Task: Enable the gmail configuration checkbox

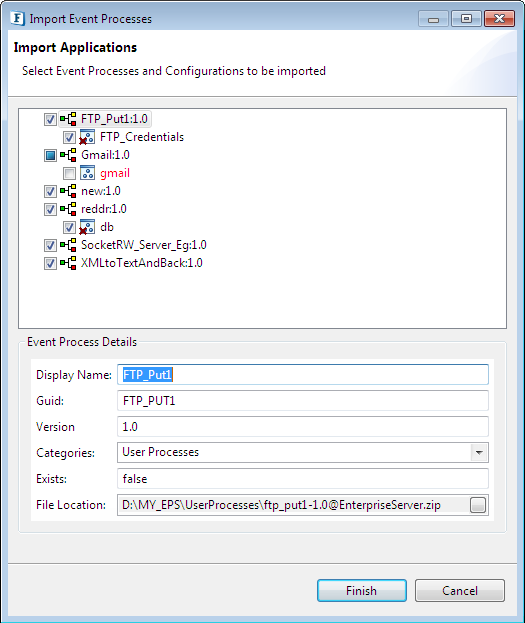Action: point(69,173)
